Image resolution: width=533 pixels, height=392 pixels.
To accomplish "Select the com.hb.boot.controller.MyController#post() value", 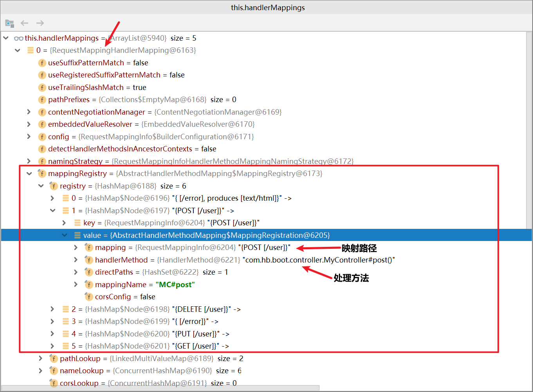I will pos(319,260).
